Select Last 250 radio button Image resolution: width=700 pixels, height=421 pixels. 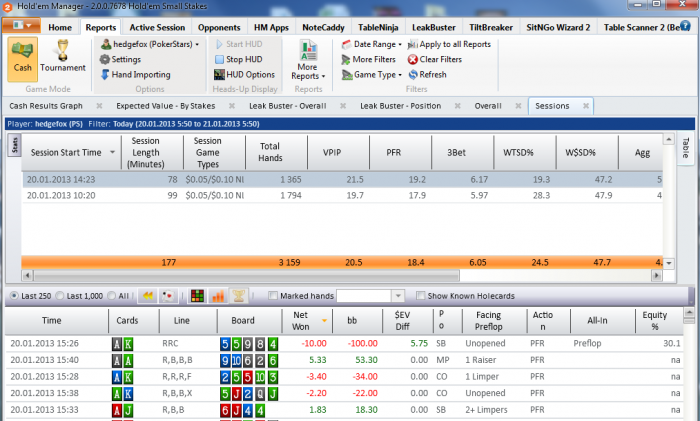(x=14, y=296)
